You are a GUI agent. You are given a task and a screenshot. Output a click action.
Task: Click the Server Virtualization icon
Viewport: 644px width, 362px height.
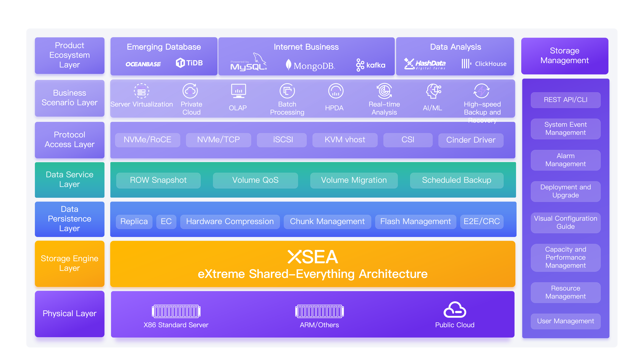pos(141,91)
